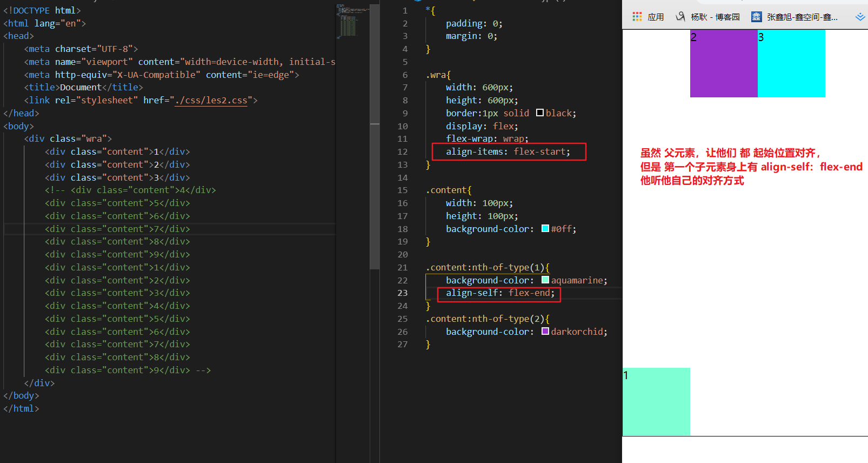Image resolution: width=868 pixels, height=463 pixels.
Task: Click the blue 张鑫旭 bookmark favicon
Action: [756, 17]
